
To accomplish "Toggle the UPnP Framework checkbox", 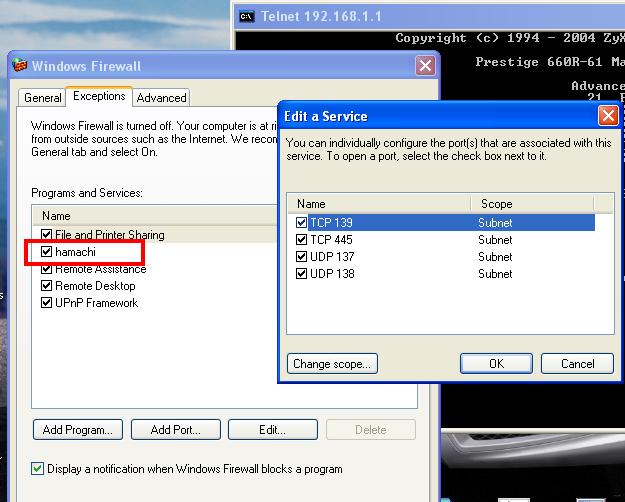I will pyautogui.click(x=47, y=303).
